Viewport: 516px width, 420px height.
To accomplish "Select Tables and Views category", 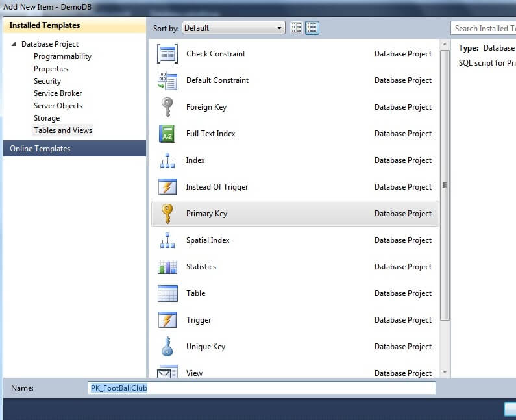I will [x=63, y=130].
